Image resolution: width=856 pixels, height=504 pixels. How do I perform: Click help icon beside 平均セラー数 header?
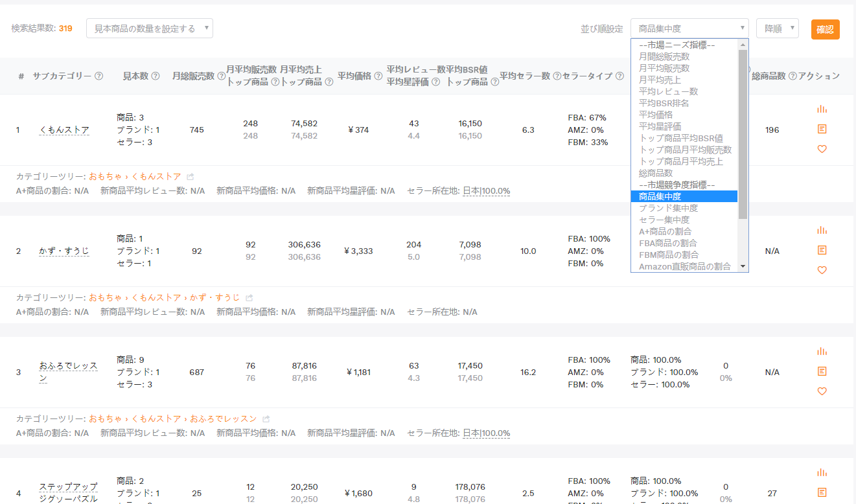coord(557,76)
